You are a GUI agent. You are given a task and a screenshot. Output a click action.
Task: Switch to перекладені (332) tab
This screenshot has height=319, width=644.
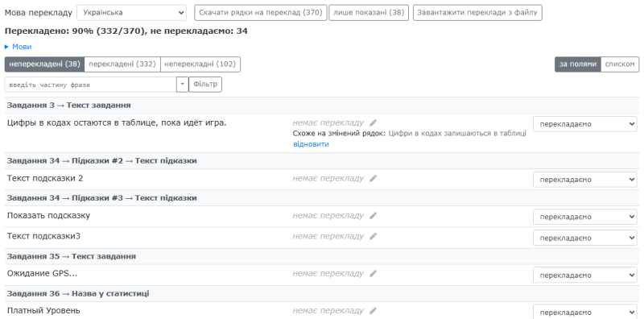[x=122, y=64]
